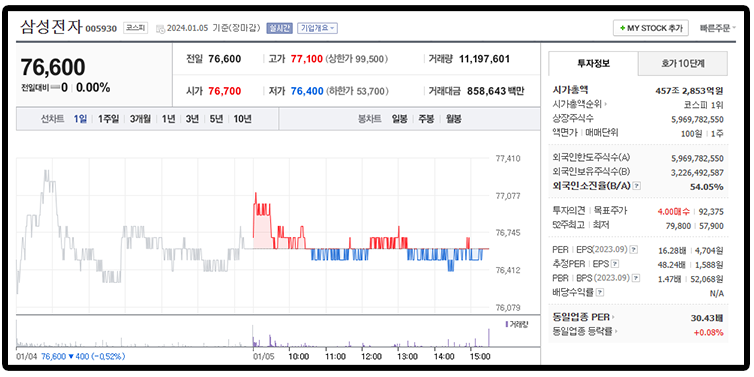Click the 01/04 76,600 ▼400 previous-day summary
The height and width of the screenshot is (377, 754).
tap(71, 356)
